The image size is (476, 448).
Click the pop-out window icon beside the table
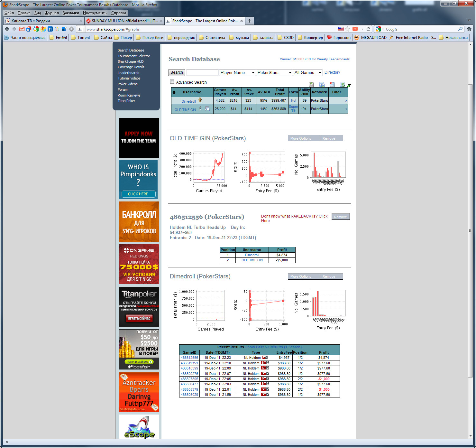pyautogui.click(x=349, y=85)
